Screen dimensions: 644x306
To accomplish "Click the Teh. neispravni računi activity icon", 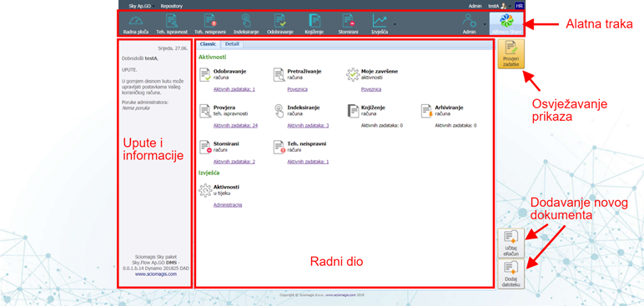I will tap(279, 147).
